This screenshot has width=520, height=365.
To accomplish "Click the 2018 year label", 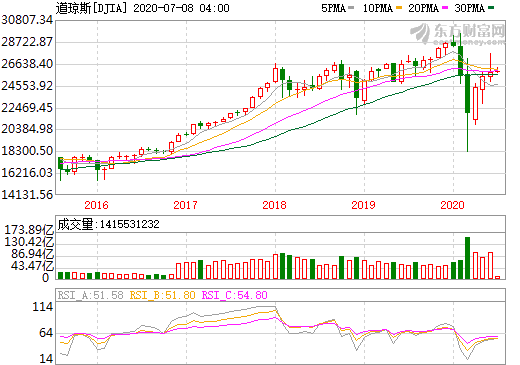I will 274,205.
